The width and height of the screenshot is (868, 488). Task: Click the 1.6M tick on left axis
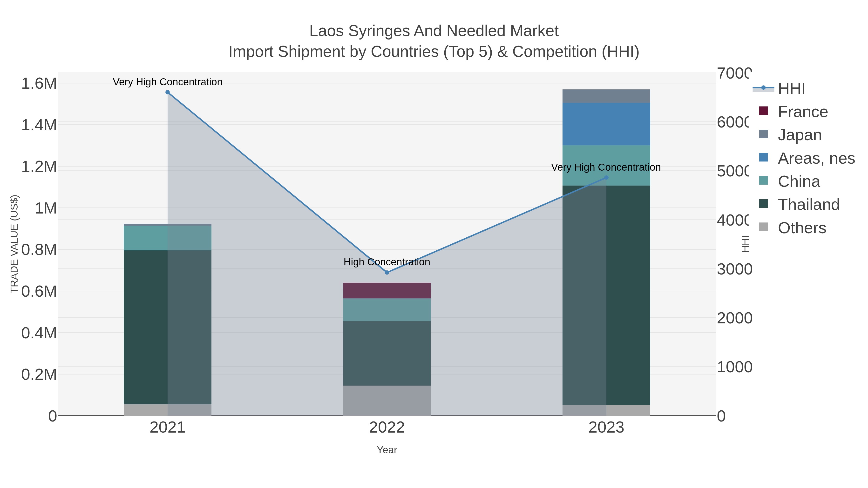point(39,84)
